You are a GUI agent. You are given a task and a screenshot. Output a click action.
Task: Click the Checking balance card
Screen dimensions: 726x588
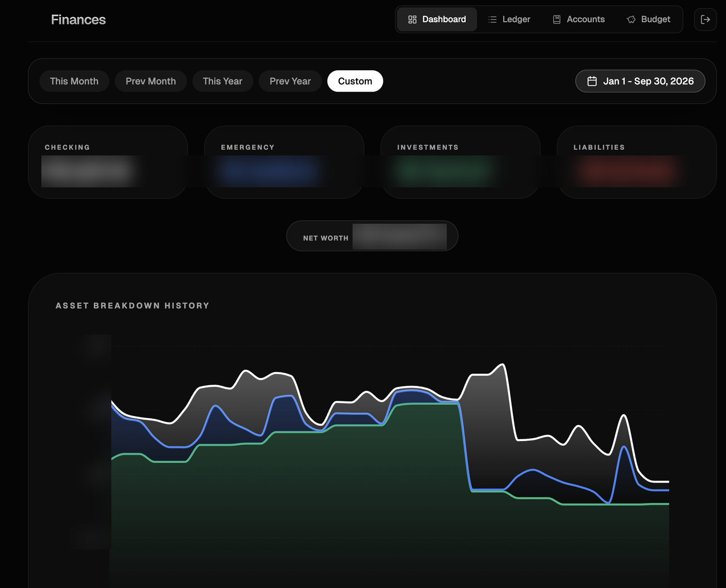(x=108, y=162)
